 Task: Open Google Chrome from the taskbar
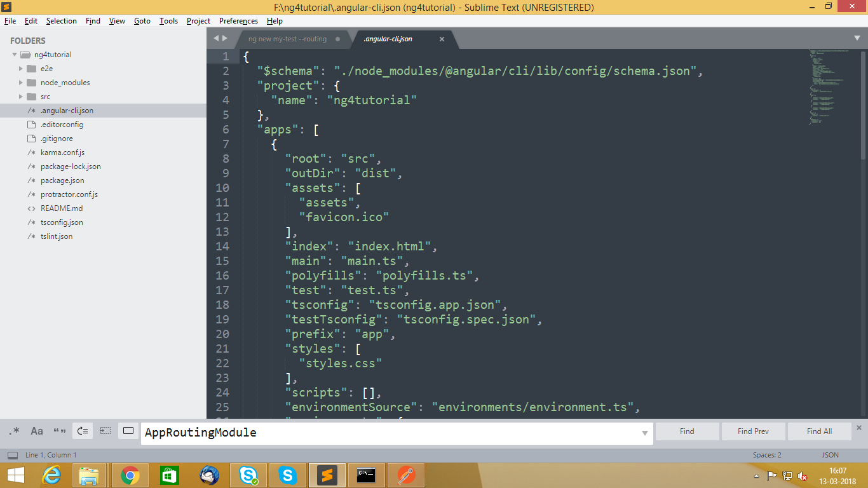pyautogui.click(x=130, y=474)
